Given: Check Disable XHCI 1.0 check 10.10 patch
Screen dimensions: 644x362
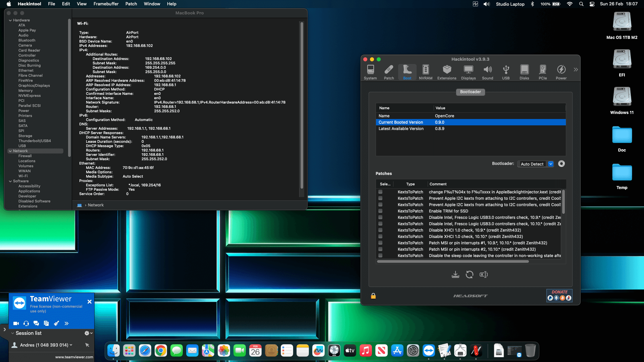Looking at the screenshot, I should click(380, 237).
